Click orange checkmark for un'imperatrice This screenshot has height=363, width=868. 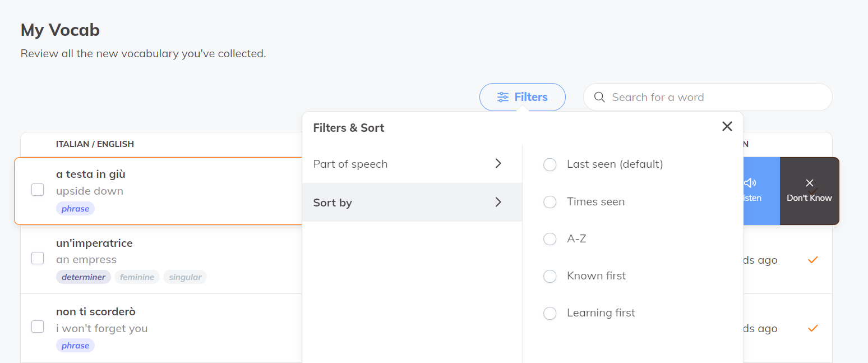(x=812, y=260)
